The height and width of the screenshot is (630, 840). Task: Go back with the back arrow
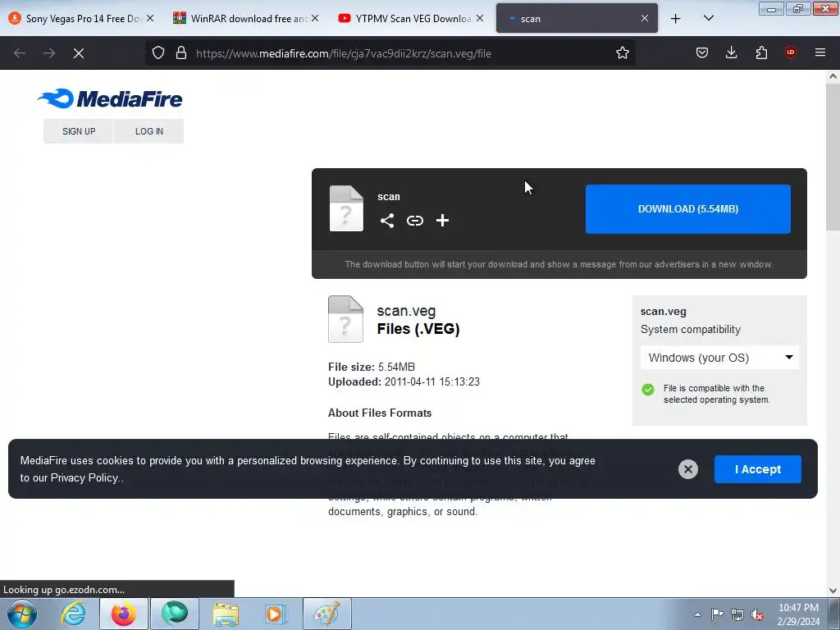[x=20, y=53]
